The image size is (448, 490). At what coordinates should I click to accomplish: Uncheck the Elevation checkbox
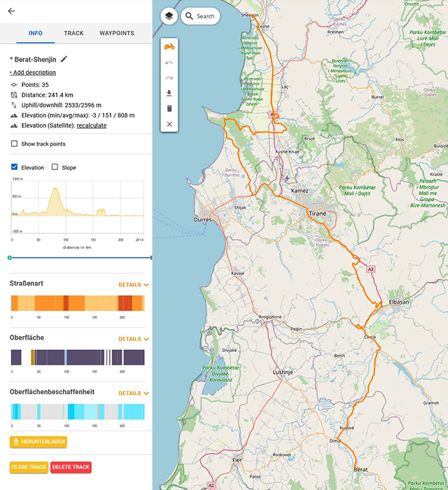click(15, 168)
